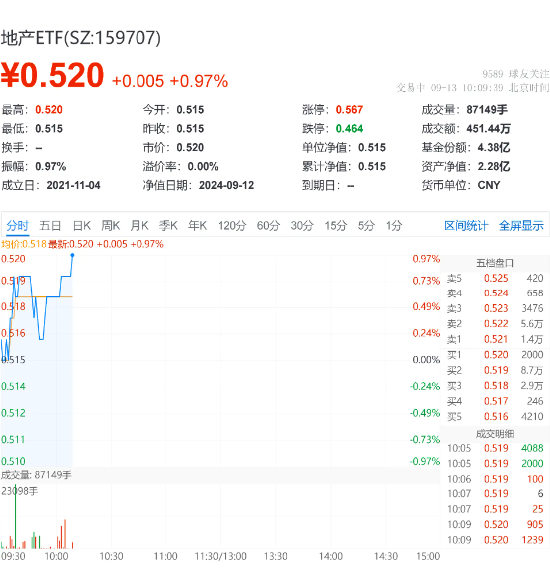Click 买1 row price 0.520
This screenshot has height=583, width=550.
point(496,355)
